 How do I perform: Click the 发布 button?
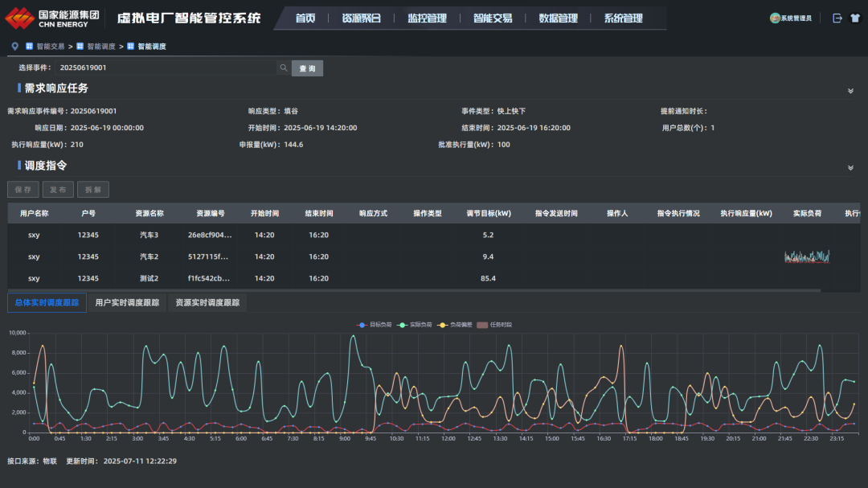click(x=58, y=190)
